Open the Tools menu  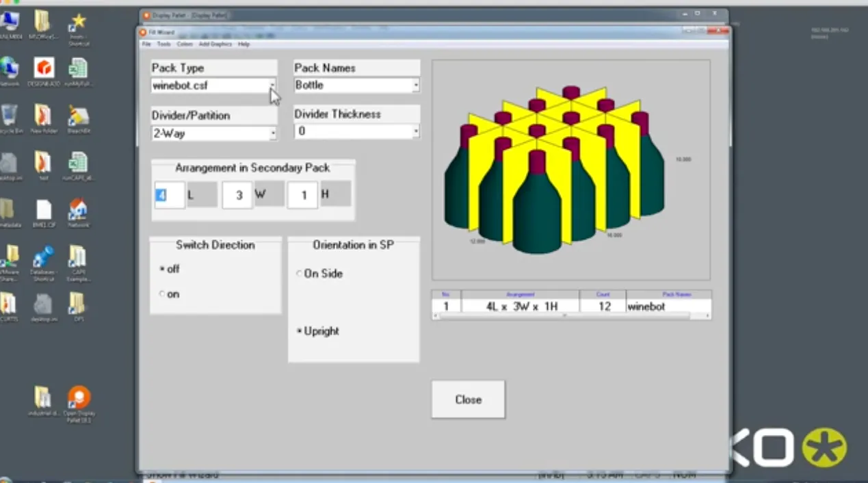point(164,44)
